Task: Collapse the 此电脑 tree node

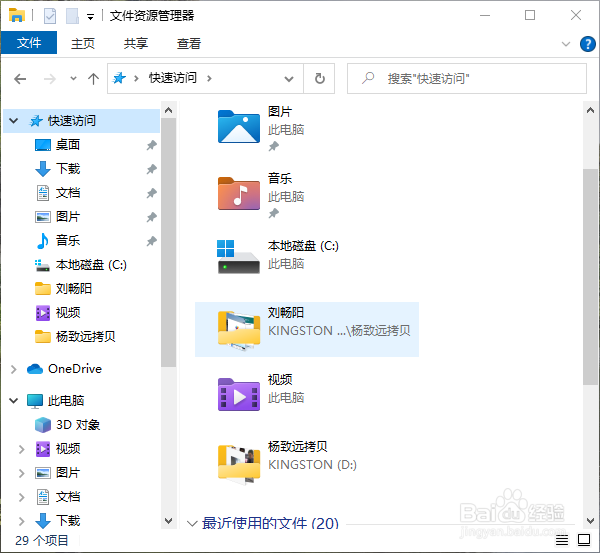Action: tap(14, 401)
